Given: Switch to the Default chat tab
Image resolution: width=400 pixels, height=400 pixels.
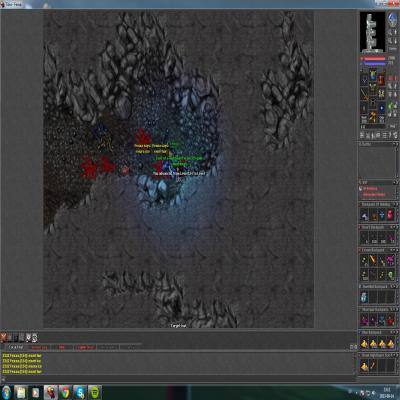Looking at the screenshot, I should coord(16,347).
